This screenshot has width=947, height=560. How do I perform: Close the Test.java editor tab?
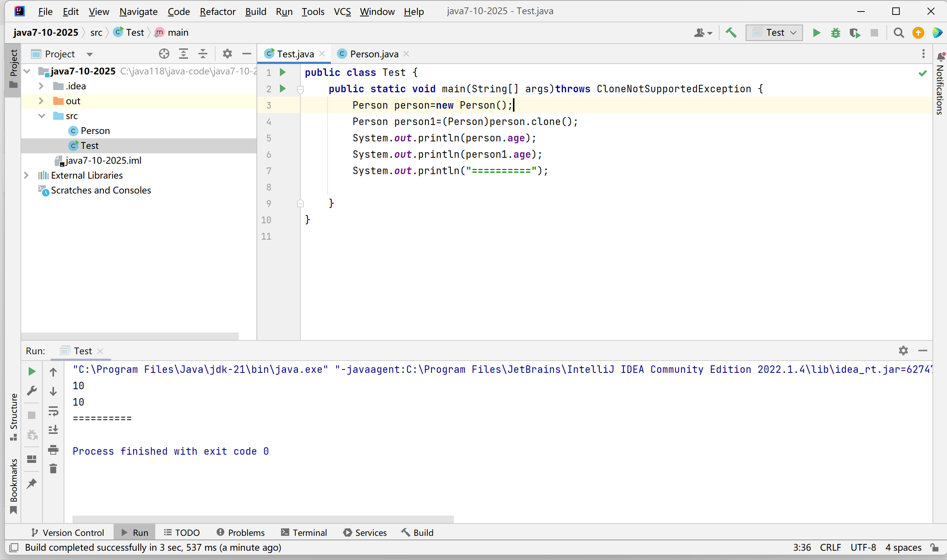point(322,54)
